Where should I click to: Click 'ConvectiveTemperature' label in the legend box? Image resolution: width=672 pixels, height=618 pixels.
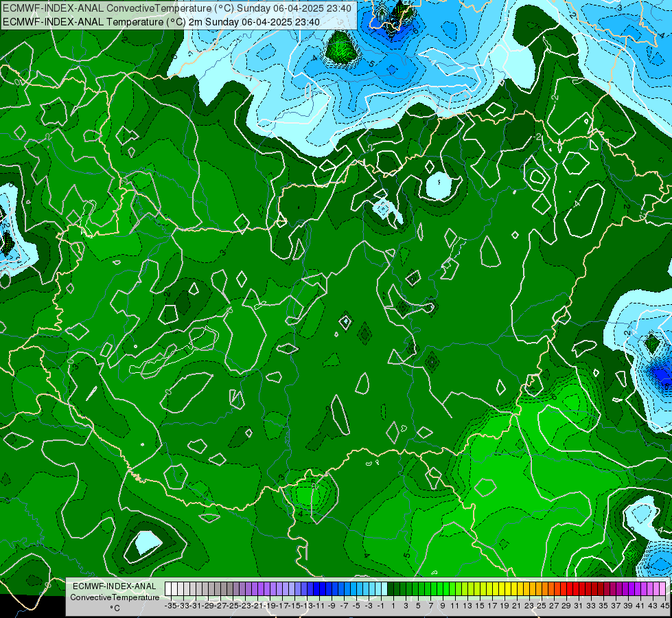point(115,597)
